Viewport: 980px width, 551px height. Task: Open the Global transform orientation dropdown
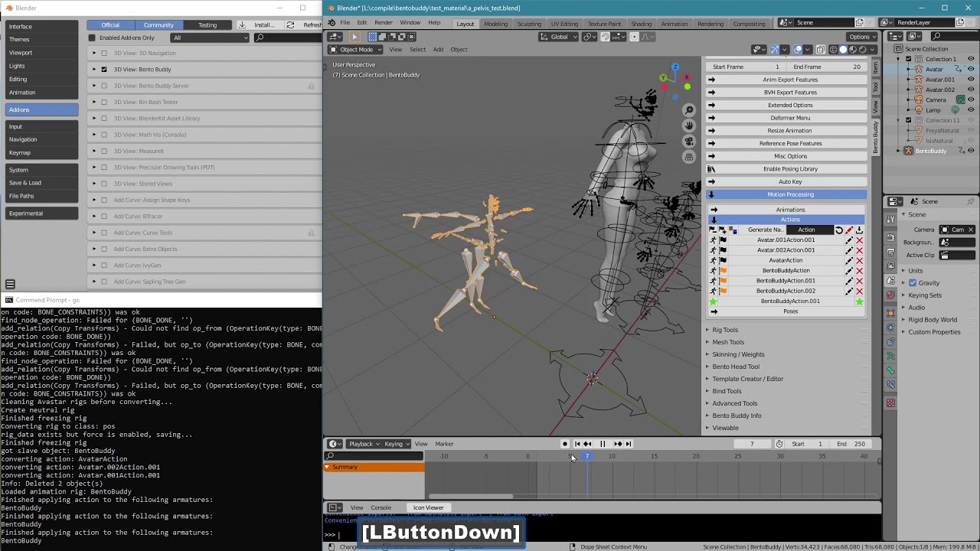[x=559, y=37]
